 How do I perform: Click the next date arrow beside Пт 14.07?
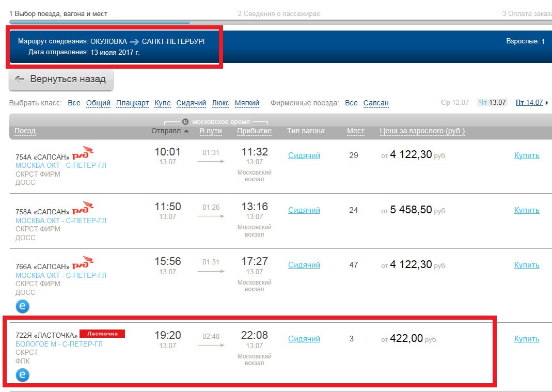547,103
